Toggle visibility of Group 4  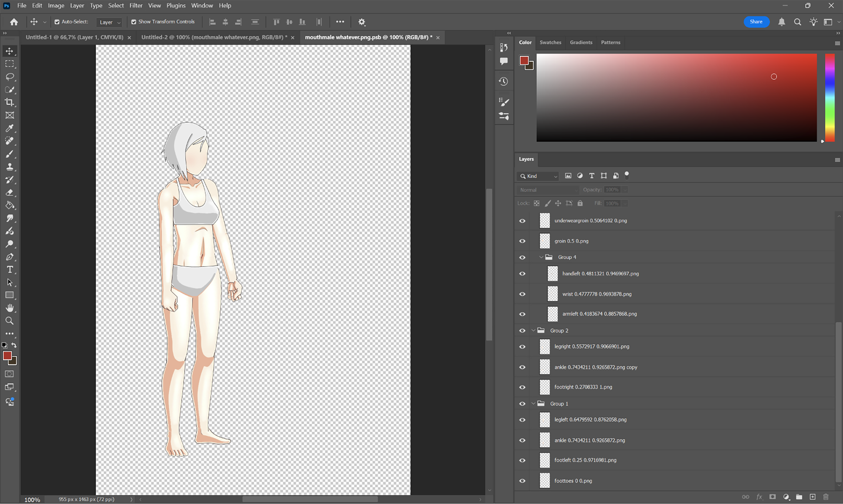522,257
